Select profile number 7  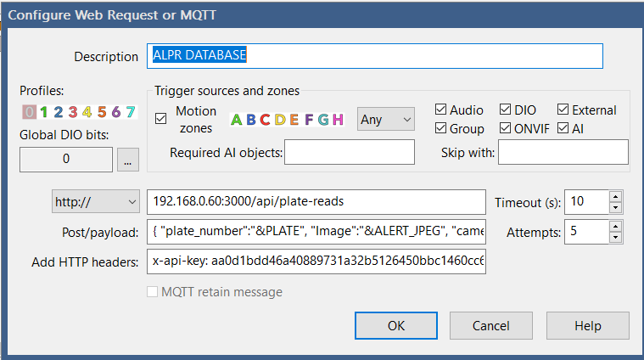(x=130, y=111)
